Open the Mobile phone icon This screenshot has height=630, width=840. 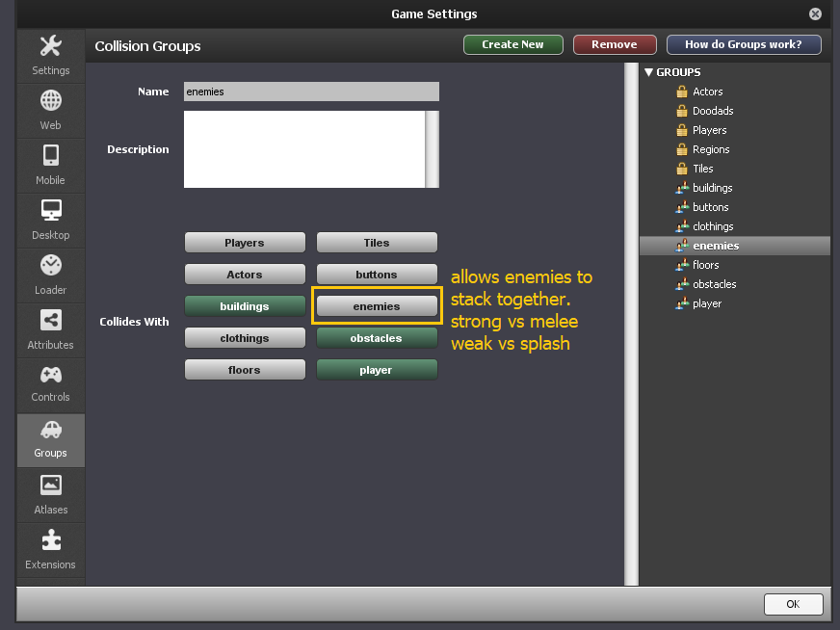pyautogui.click(x=50, y=155)
